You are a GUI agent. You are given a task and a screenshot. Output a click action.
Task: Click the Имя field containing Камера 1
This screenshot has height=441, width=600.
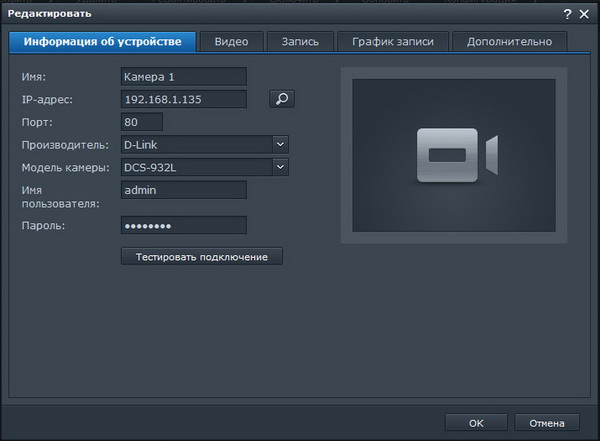[183, 76]
